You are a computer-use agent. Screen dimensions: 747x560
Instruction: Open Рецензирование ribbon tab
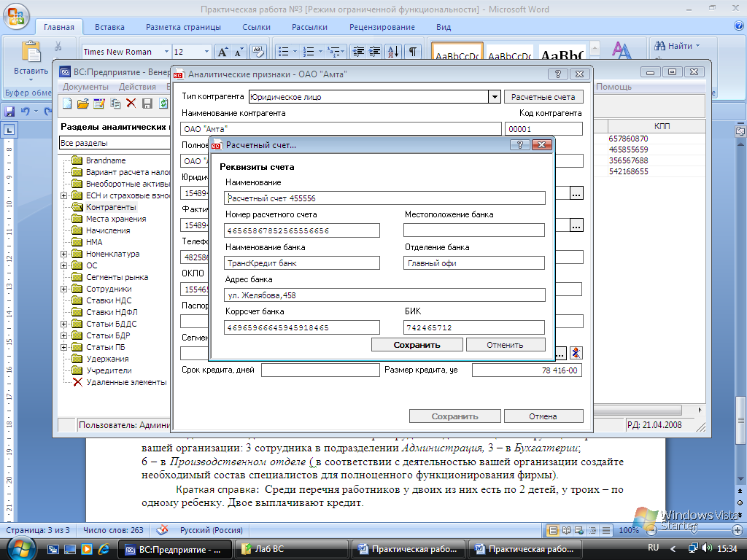(382, 27)
